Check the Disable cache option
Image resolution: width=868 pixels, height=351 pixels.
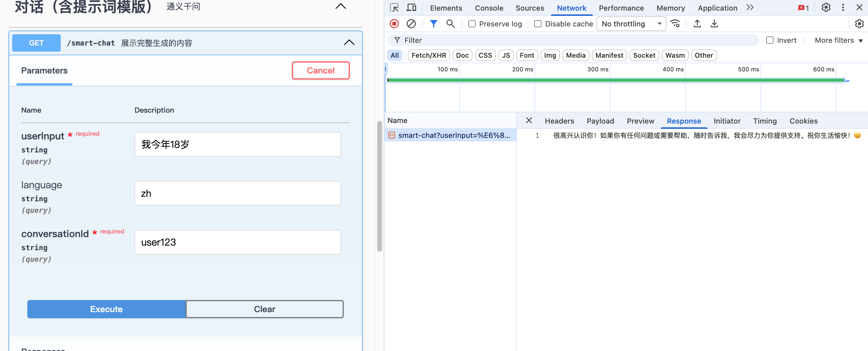click(538, 24)
